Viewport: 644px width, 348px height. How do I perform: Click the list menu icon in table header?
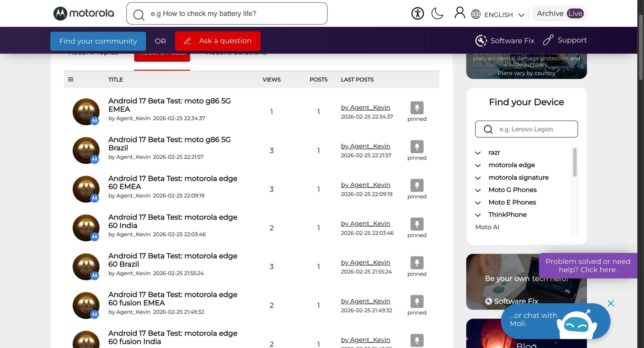[71, 80]
